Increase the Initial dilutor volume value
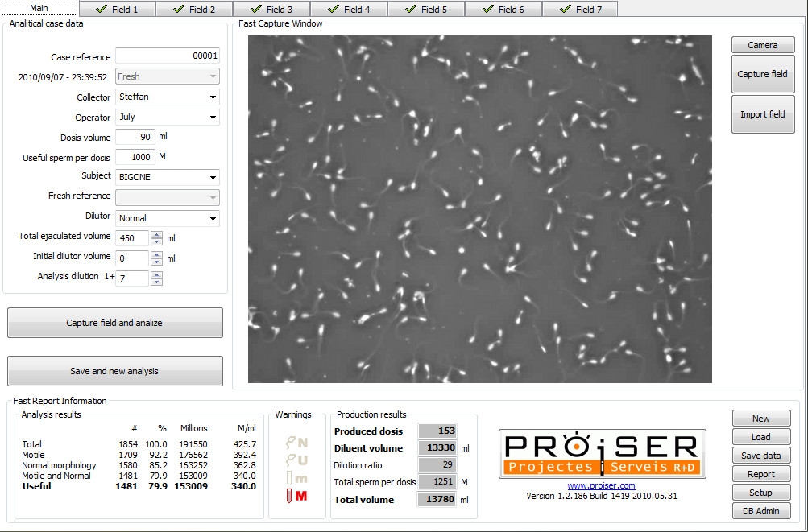Viewport: 808px width, 532px height. tap(156, 254)
